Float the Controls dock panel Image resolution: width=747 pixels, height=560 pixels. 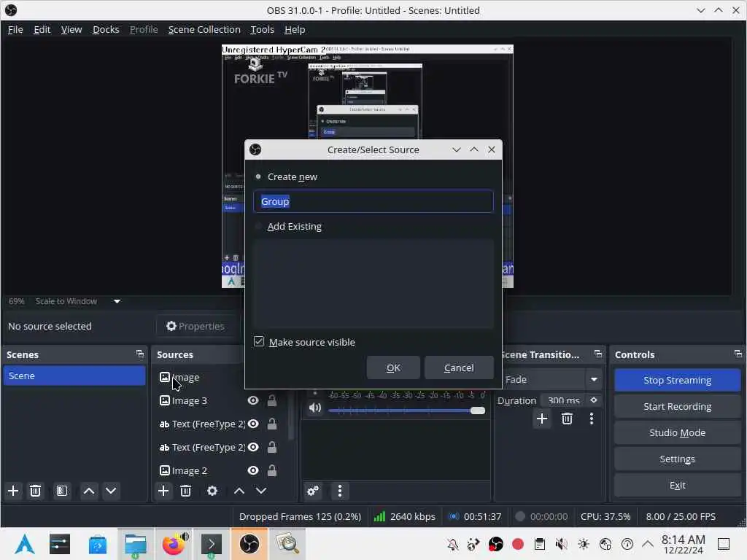click(x=738, y=354)
